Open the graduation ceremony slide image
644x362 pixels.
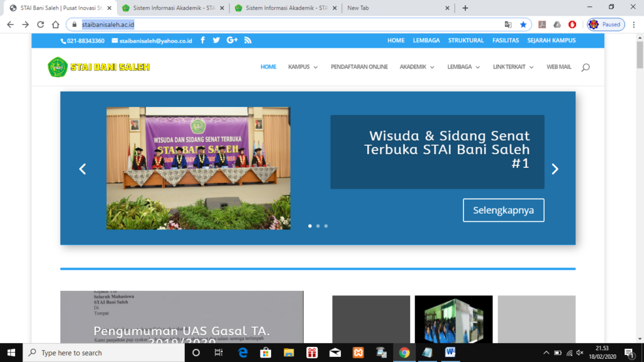198,168
